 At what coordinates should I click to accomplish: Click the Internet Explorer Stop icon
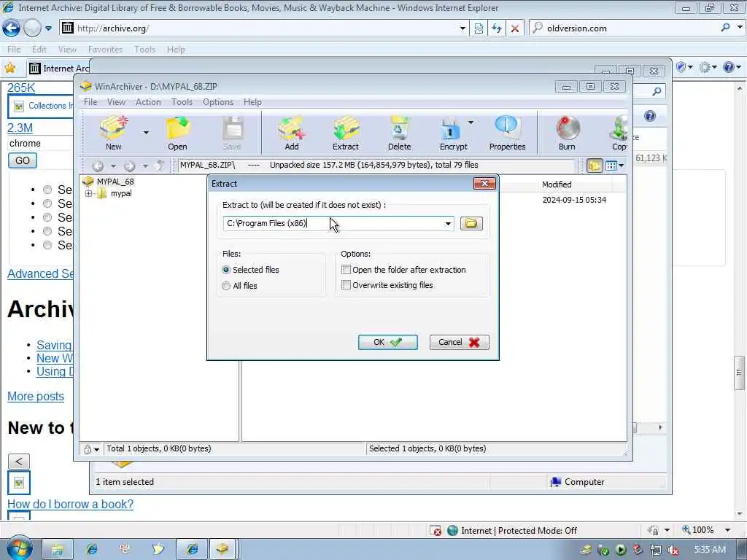point(515,28)
